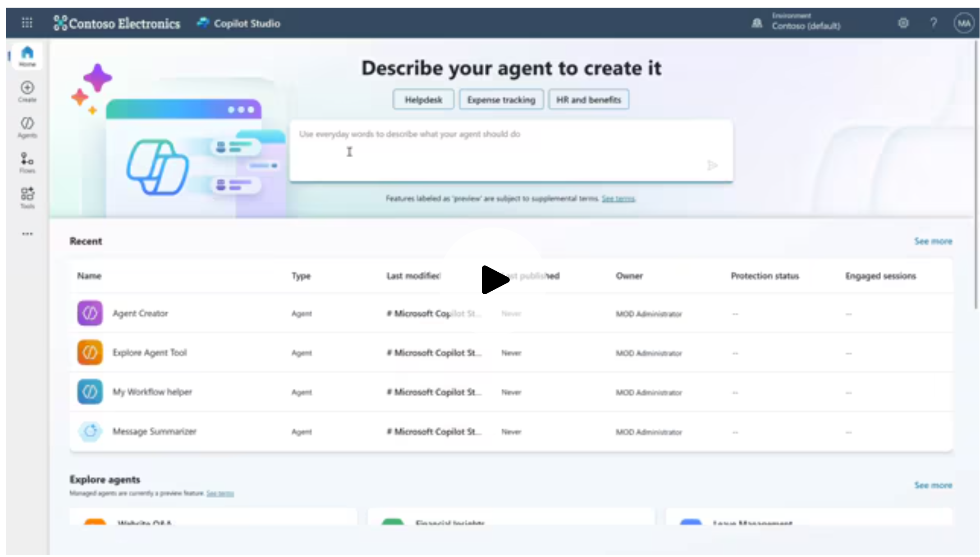980x557 pixels.
Task: Open the Help question mark icon
Action: pyautogui.click(x=934, y=23)
